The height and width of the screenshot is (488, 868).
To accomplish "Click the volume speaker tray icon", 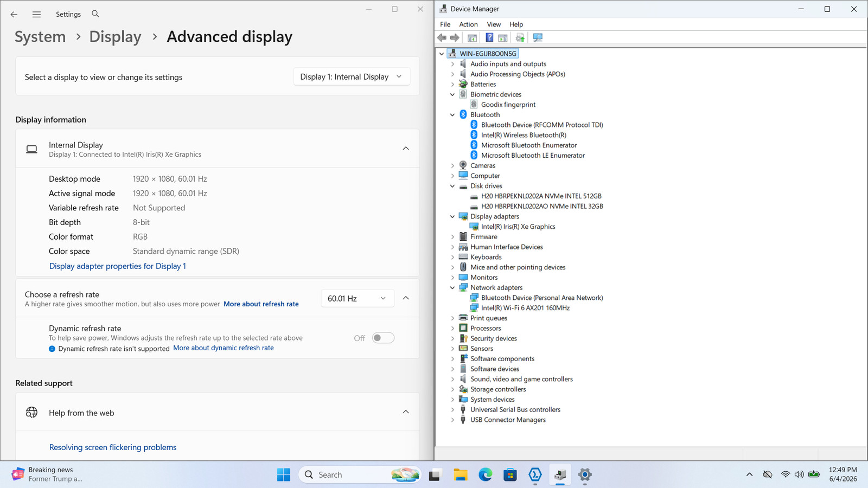I will click(x=799, y=474).
